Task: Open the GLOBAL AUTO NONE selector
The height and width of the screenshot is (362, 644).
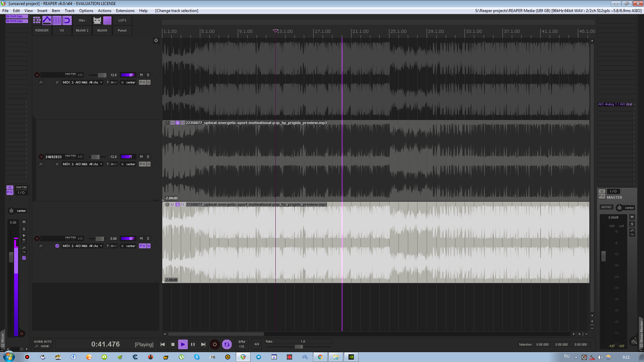Action: coord(43,344)
